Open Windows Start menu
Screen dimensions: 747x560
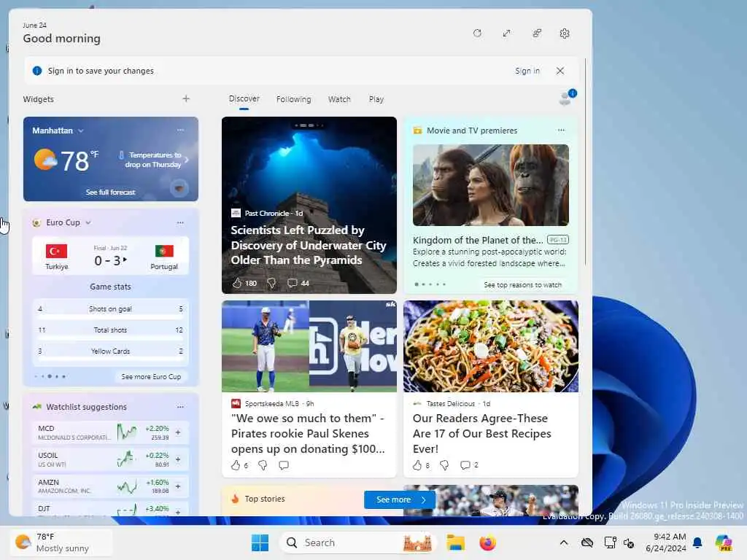pos(260,542)
